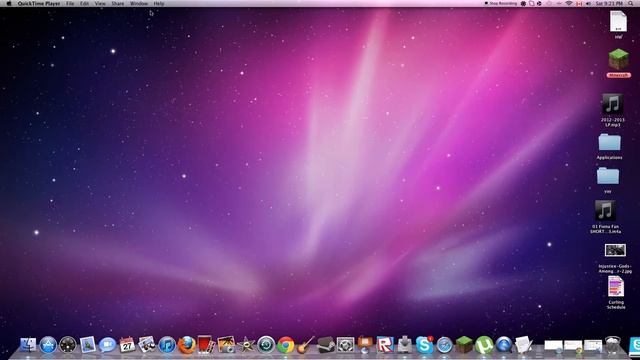Image resolution: width=640 pixels, height=360 pixels.
Task: Open the Help menu
Action: click(x=159, y=3)
